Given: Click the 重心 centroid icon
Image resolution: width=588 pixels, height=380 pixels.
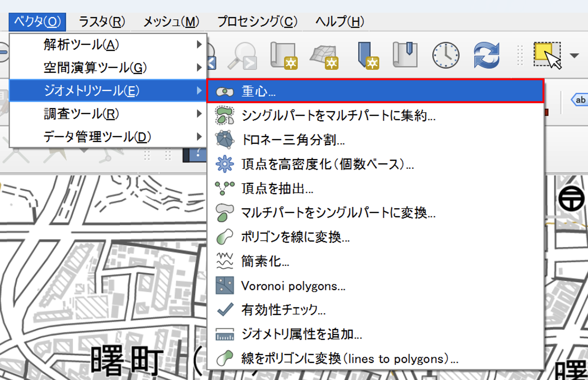Looking at the screenshot, I should click(225, 92).
